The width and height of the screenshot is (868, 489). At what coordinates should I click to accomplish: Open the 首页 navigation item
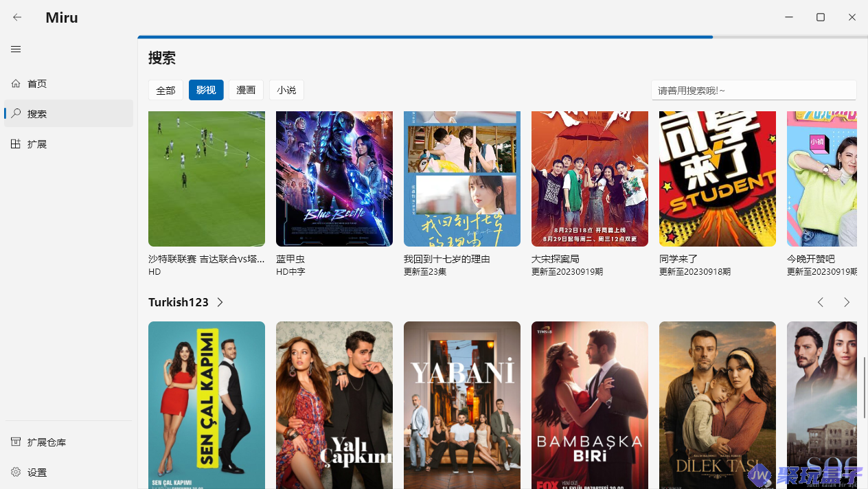tap(69, 84)
